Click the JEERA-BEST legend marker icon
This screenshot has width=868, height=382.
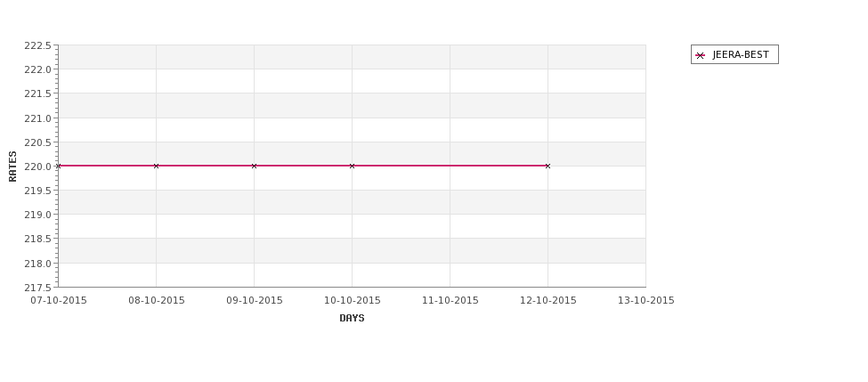(x=701, y=55)
